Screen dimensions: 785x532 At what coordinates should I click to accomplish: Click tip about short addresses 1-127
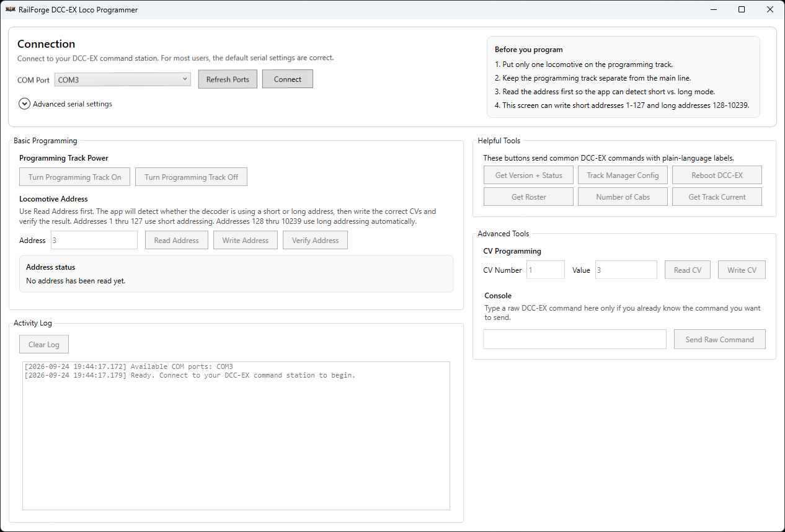[x=622, y=105]
